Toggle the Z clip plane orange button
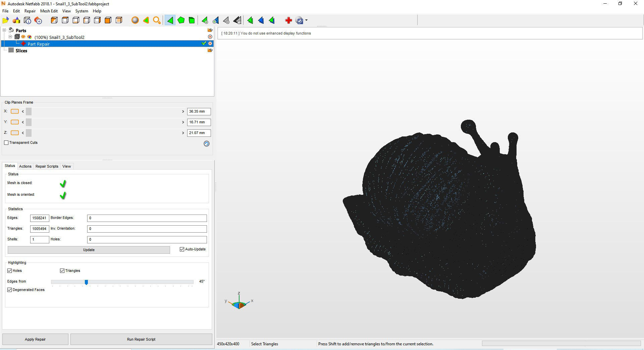Screen dimensions: 644x350 tap(15, 133)
